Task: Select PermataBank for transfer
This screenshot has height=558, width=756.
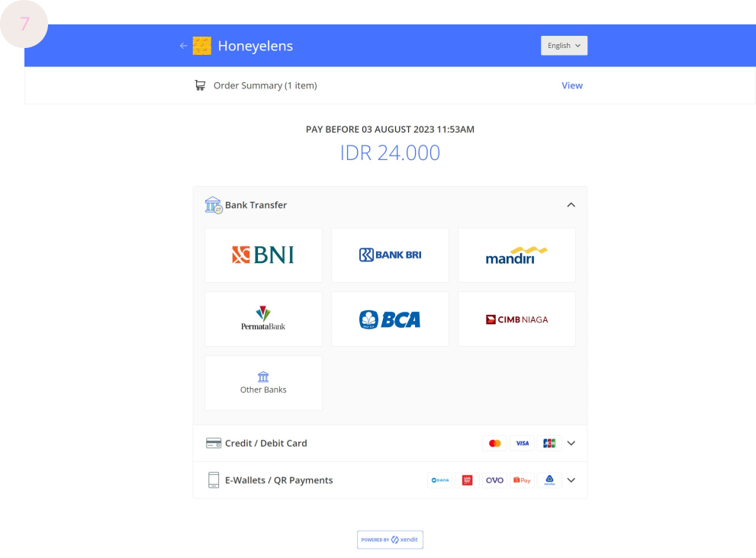Action: tap(263, 319)
